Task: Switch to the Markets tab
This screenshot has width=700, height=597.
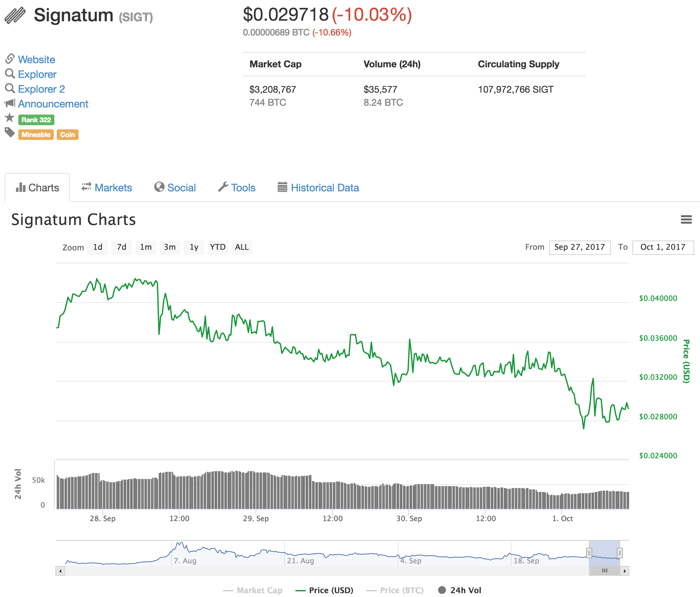Action: [106, 187]
